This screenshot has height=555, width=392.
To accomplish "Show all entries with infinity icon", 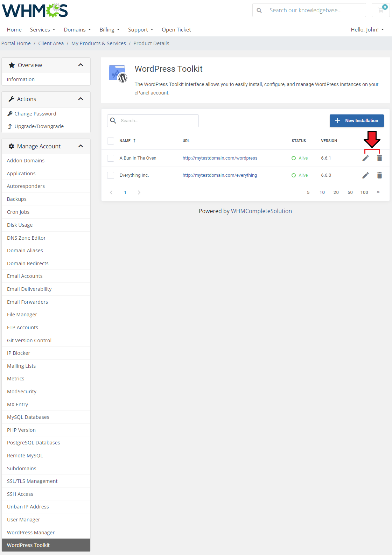I will click(378, 192).
